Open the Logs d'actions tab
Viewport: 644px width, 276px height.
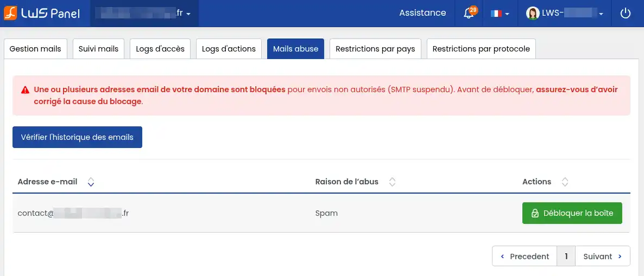click(x=229, y=49)
